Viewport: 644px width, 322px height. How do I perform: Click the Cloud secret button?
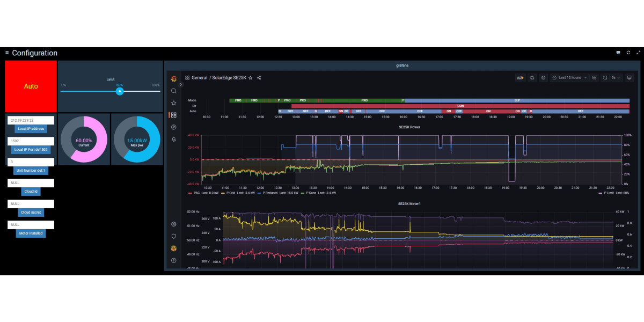pyautogui.click(x=31, y=213)
